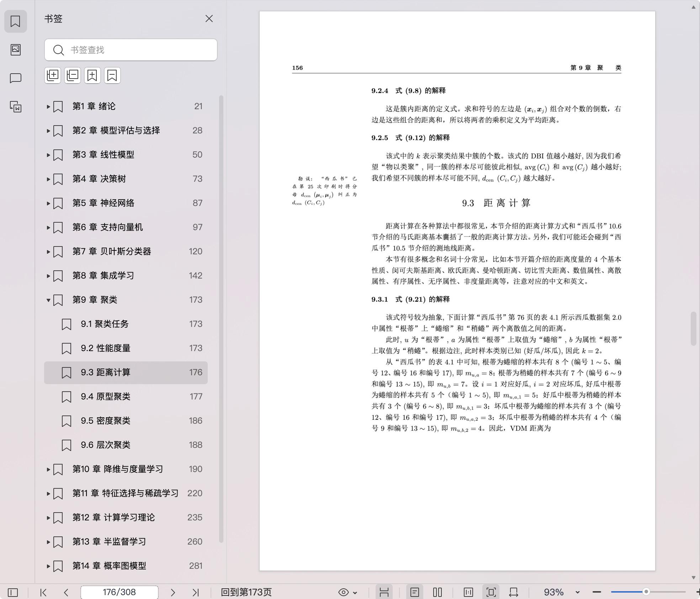Expand the 第3 章 线性模型 bookmark

point(48,155)
